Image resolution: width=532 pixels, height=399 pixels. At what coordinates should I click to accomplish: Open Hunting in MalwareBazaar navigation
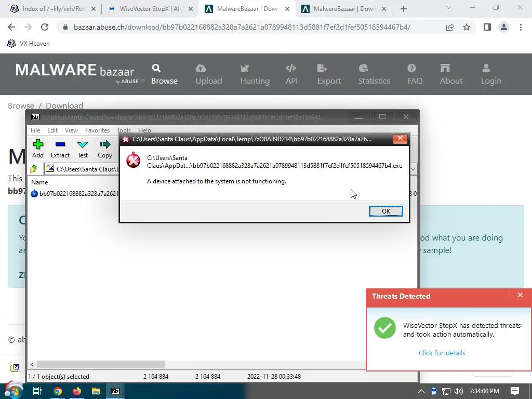coord(255,74)
